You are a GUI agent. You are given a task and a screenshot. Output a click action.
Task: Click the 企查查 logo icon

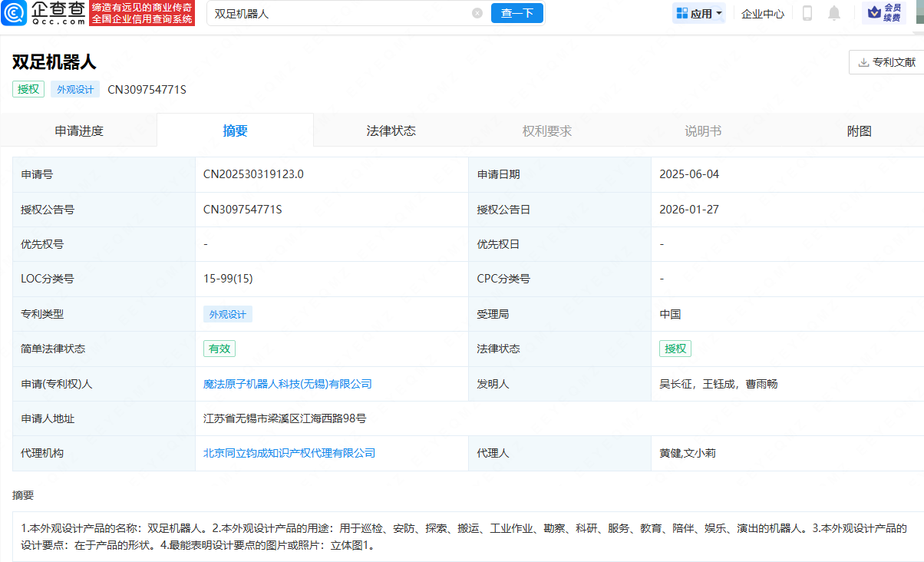pyautogui.click(x=14, y=13)
